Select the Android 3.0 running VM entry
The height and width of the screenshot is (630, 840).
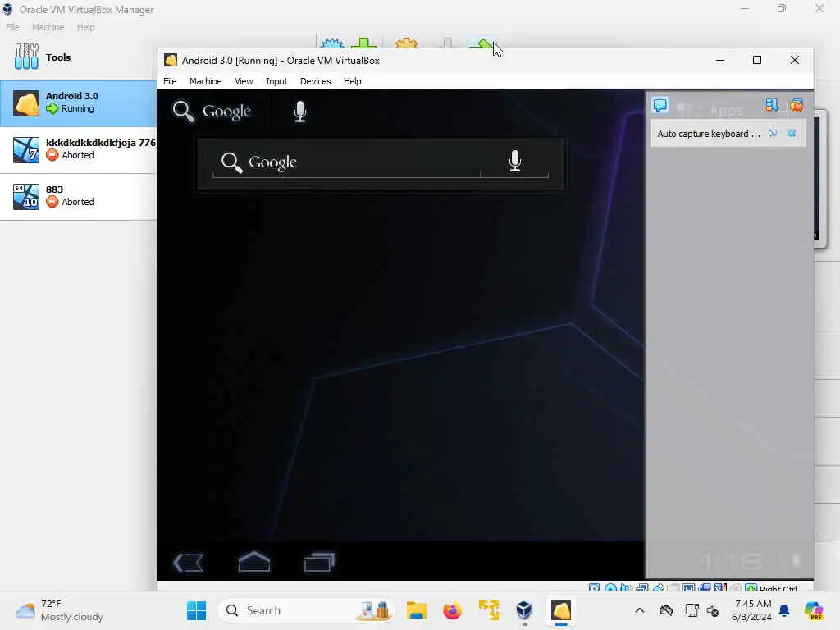78,103
